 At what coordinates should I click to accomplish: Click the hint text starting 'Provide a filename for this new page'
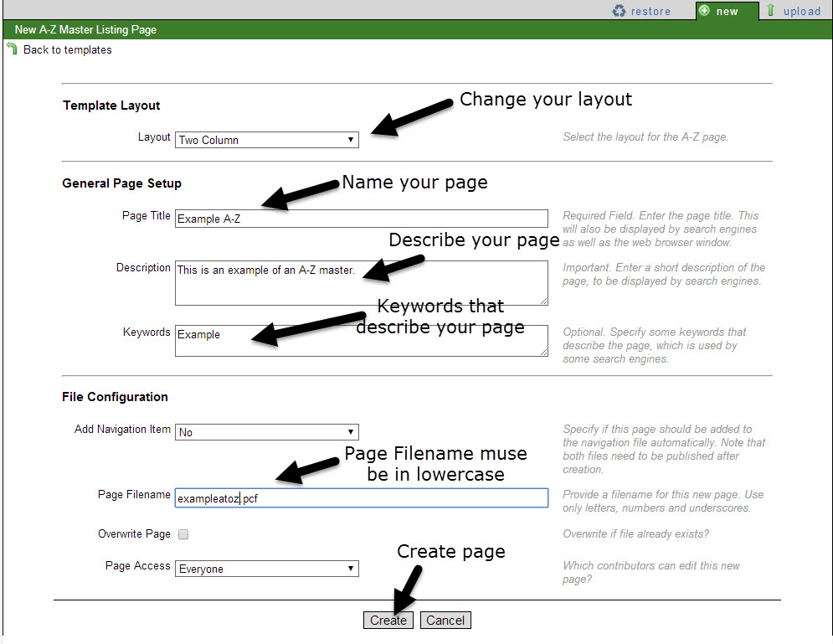(663, 501)
